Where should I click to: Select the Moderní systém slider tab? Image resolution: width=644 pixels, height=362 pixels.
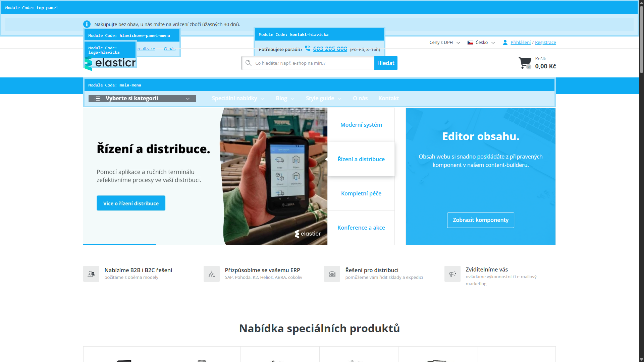(x=361, y=125)
